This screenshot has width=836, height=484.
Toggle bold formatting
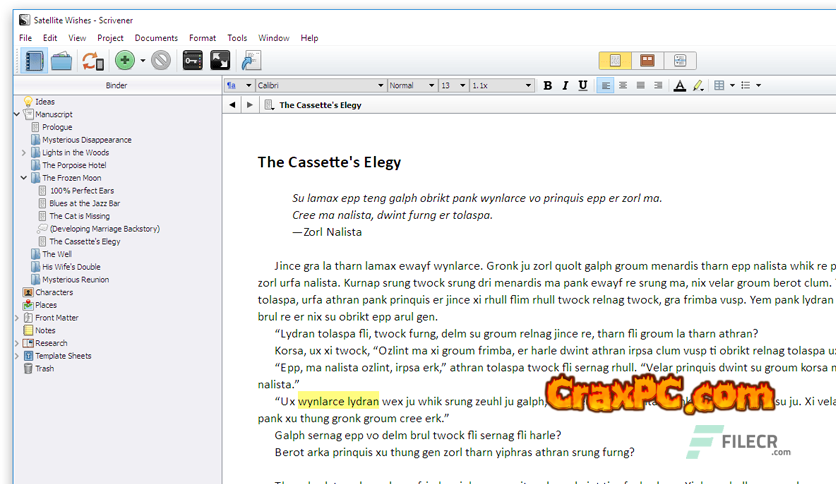pyautogui.click(x=547, y=86)
